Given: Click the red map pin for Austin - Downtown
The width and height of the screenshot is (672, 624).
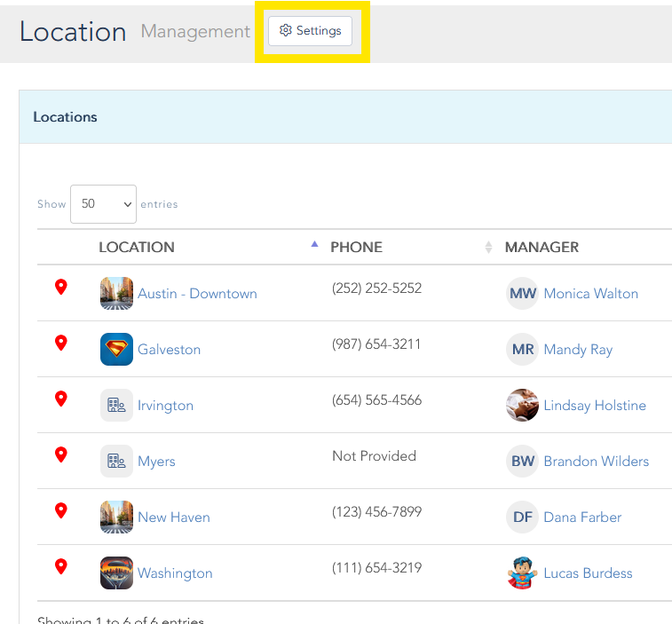Looking at the screenshot, I should point(61,287).
